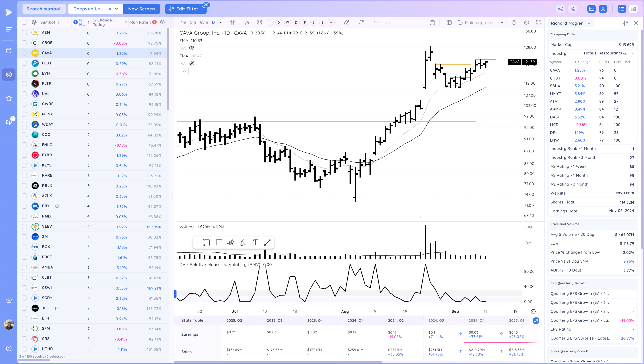Pick the text annotation tool
644x364 pixels.
coord(255,242)
